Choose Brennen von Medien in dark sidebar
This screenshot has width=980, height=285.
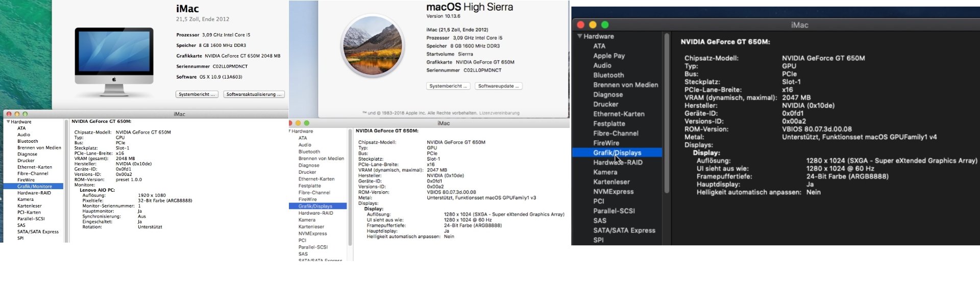point(625,85)
